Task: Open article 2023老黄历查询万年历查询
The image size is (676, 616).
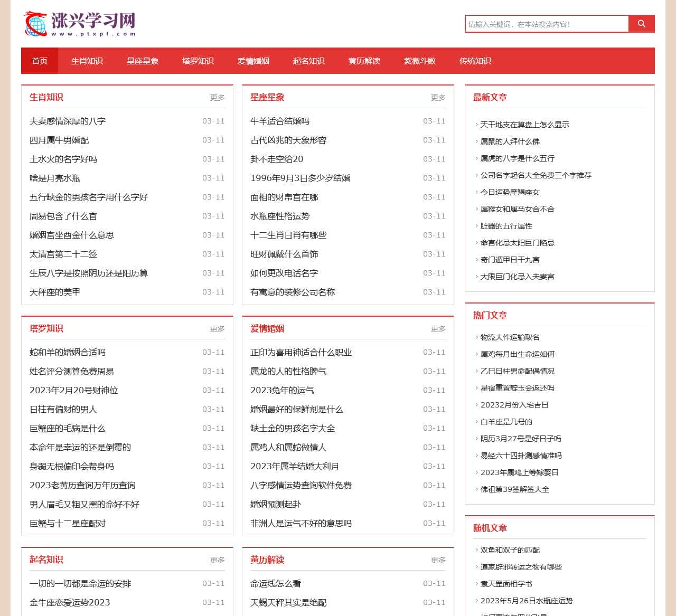Action: (x=82, y=485)
